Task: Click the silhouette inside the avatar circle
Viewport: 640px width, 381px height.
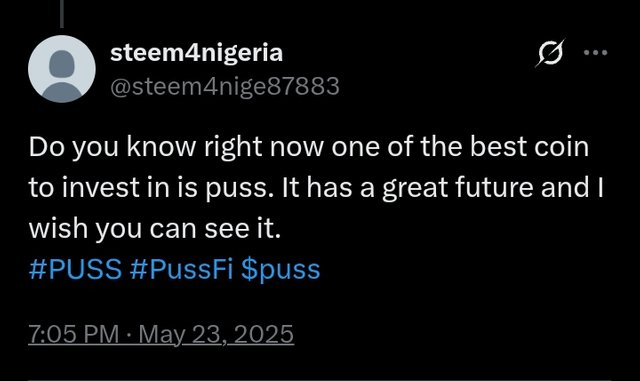Action: pos(62,76)
